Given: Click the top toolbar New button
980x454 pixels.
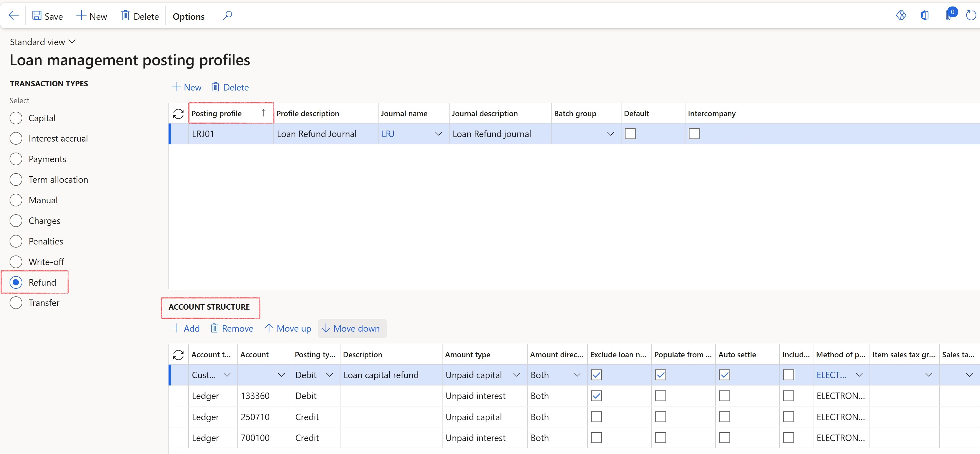Looking at the screenshot, I should 92,16.
